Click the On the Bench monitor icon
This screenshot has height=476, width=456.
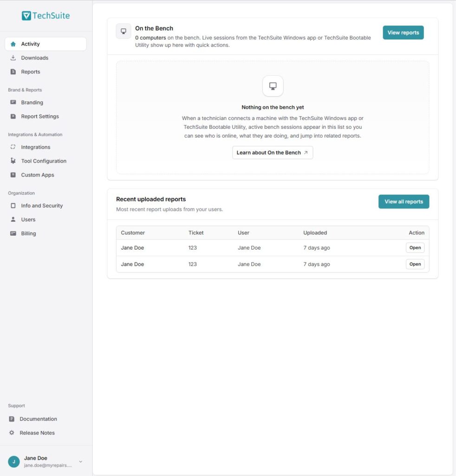point(124,31)
